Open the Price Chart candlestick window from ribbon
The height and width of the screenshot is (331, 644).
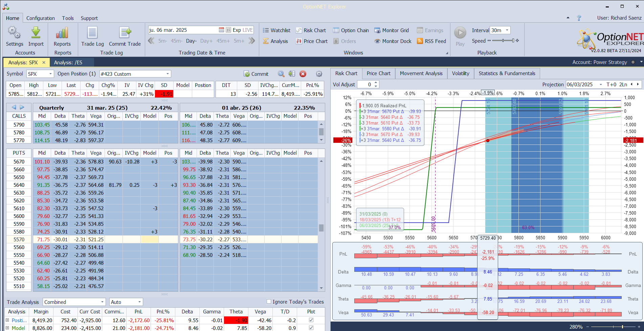(x=312, y=41)
